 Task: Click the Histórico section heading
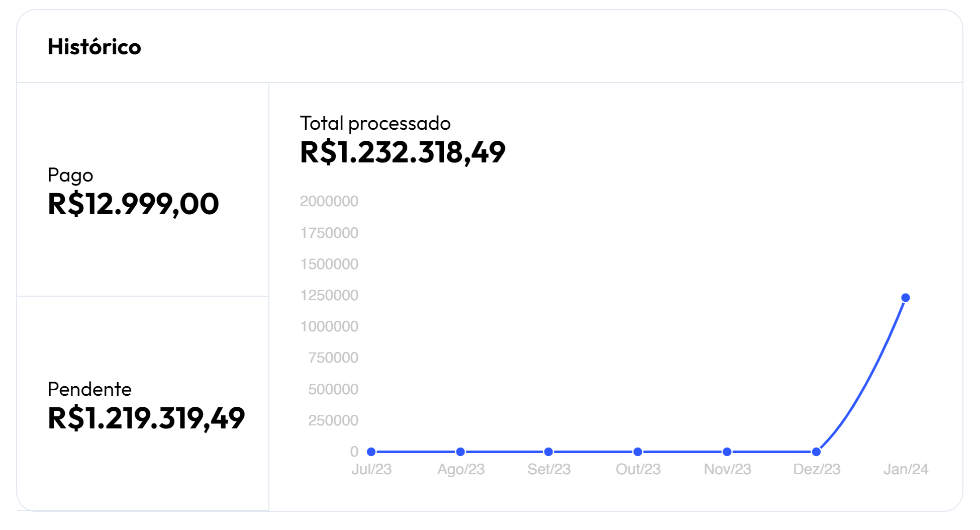pos(94,47)
